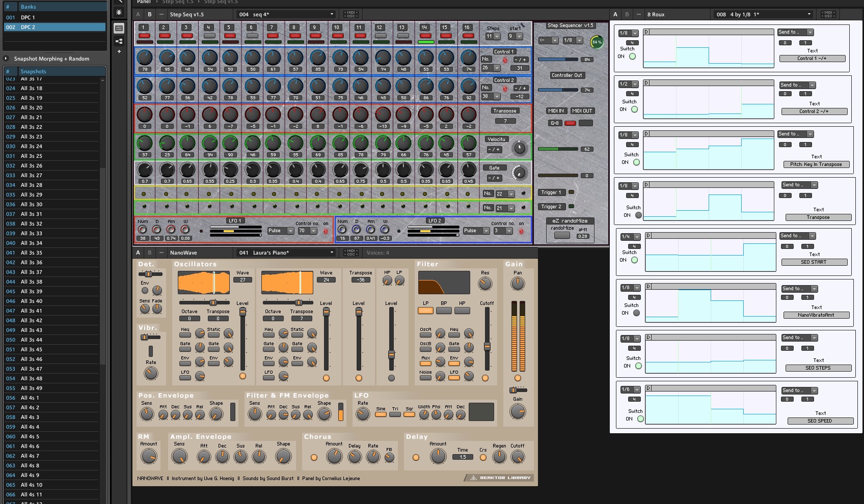Image resolution: width=864 pixels, height=504 pixels.
Task: Click the structure tree icon in sidebar
Action: pos(119,41)
